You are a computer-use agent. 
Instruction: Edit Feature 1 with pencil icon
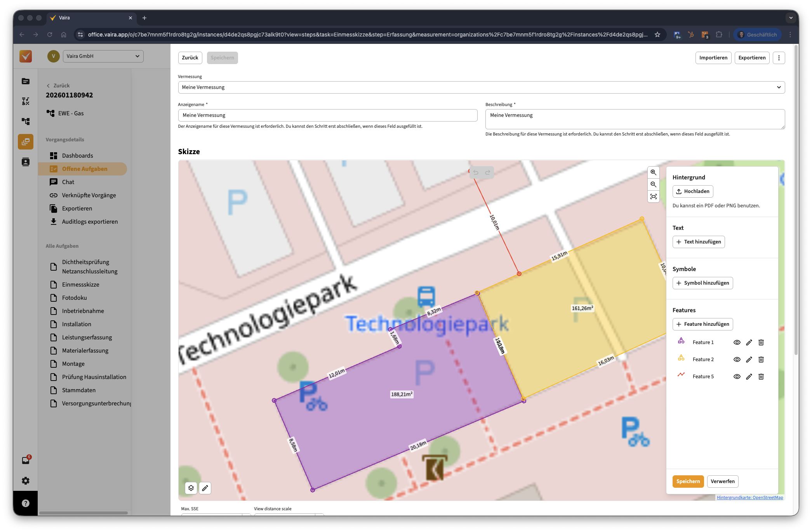coord(749,342)
